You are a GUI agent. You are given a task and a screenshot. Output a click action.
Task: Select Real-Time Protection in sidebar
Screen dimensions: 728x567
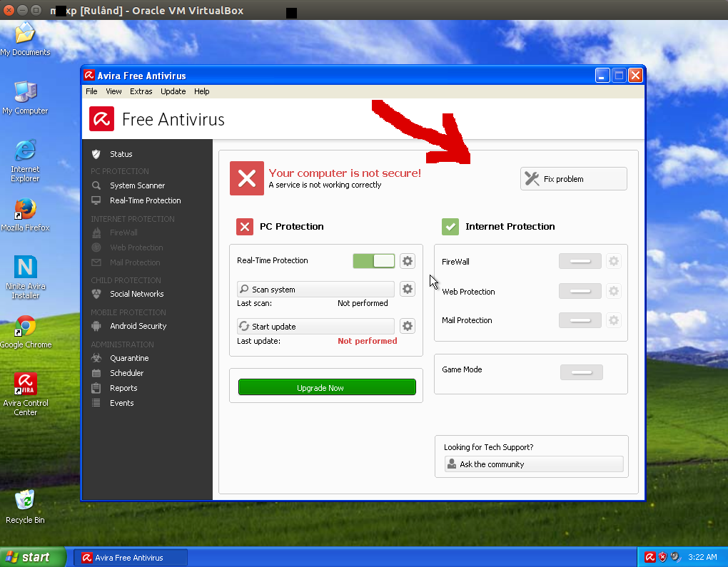(x=147, y=200)
